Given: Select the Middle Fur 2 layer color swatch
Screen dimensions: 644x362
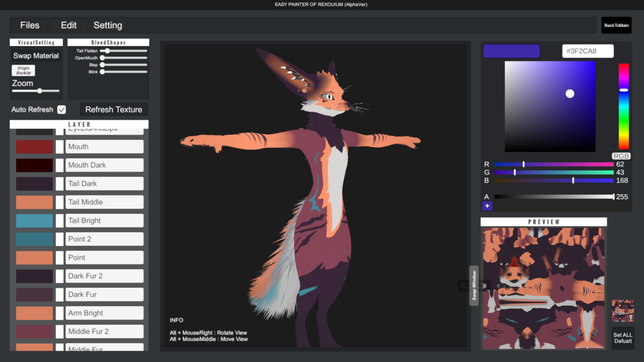Looking at the screenshot, I should (x=35, y=331).
